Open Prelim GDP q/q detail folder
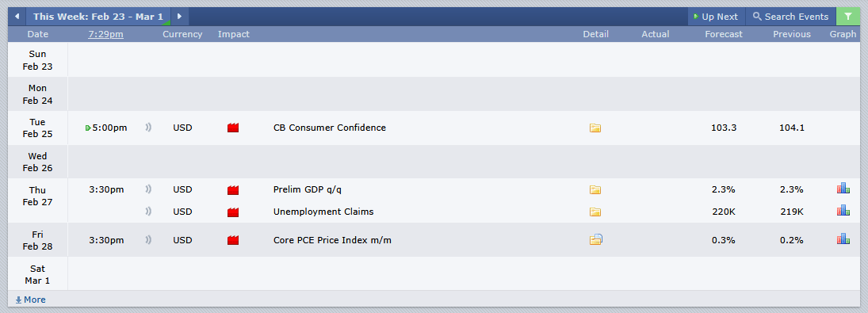Image resolution: width=868 pixels, height=313 pixels. pyautogui.click(x=595, y=190)
